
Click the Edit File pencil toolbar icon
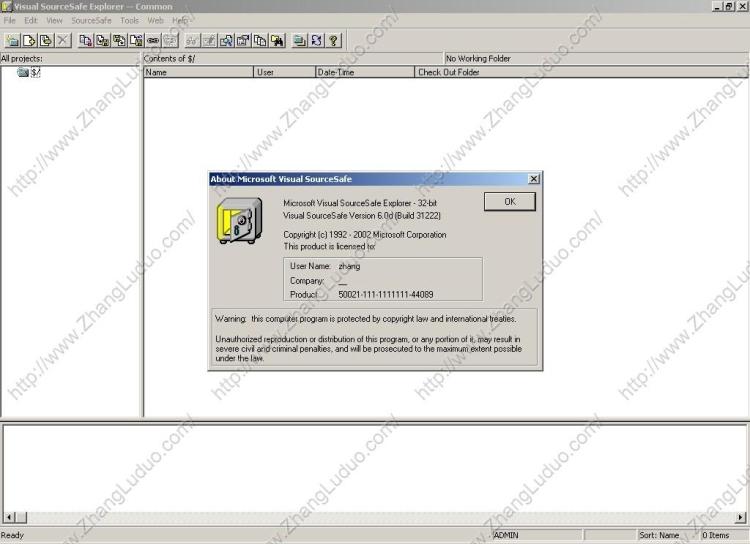point(209,40)
